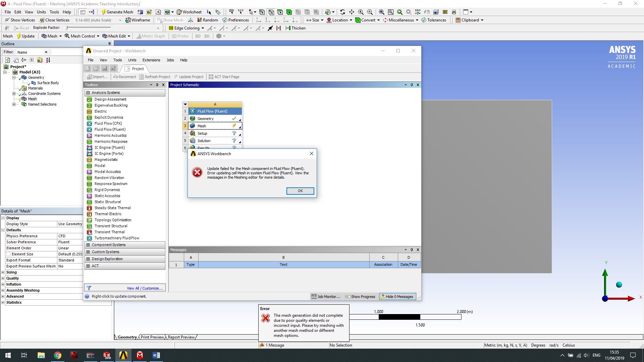Click the Generate Mesh toolbar button
This screenshot has height=362, width=644.
[117, 12]
